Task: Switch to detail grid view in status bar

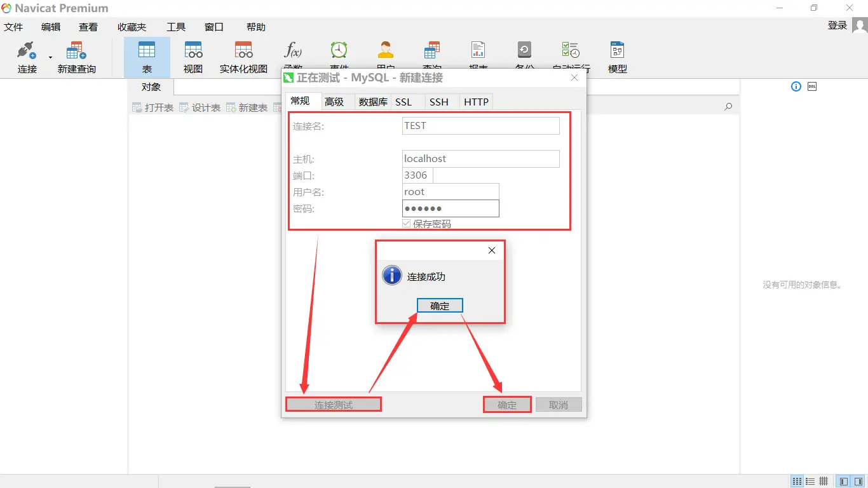Action: (824, 482)
